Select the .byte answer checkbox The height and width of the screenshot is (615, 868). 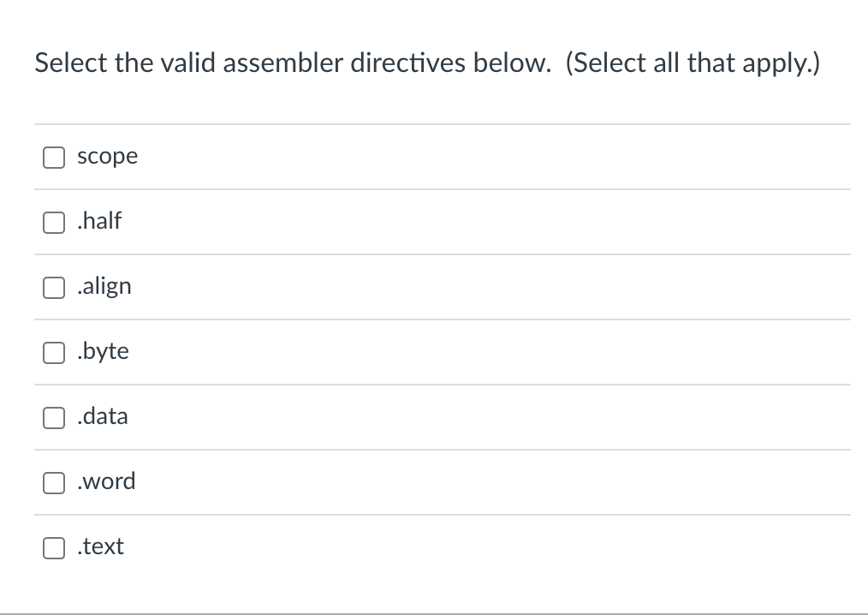(53, 352)
